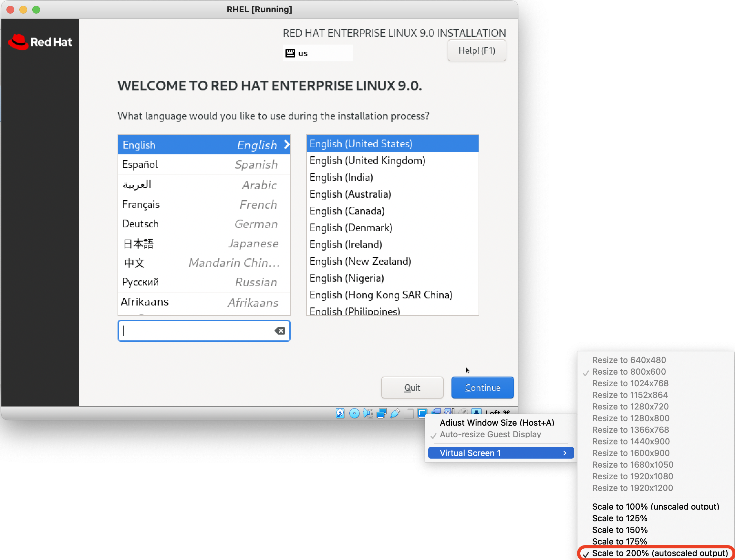The width and height of the screenshot is (735, 560).
Task: Choose Resize to 1152x864
Action: [630, 395]
